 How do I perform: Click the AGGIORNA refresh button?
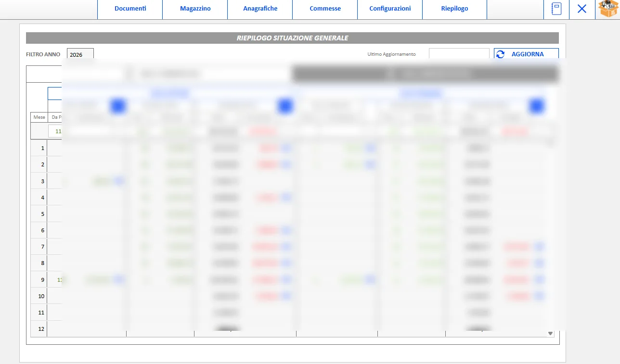(526, 54)
